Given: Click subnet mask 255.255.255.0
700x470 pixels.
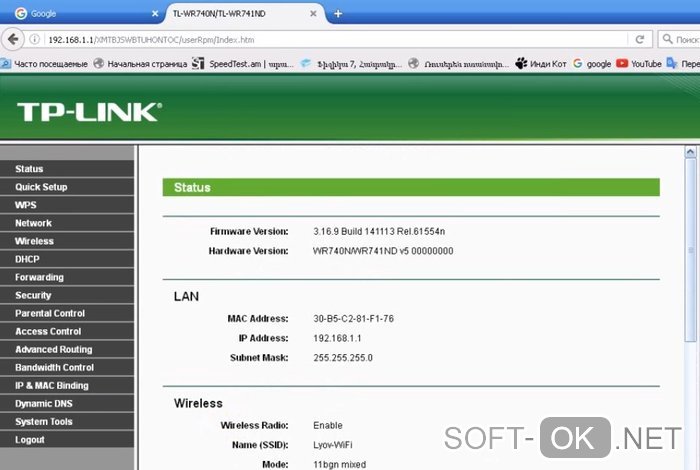Looking at the screenshot, I should coord(343,358).
